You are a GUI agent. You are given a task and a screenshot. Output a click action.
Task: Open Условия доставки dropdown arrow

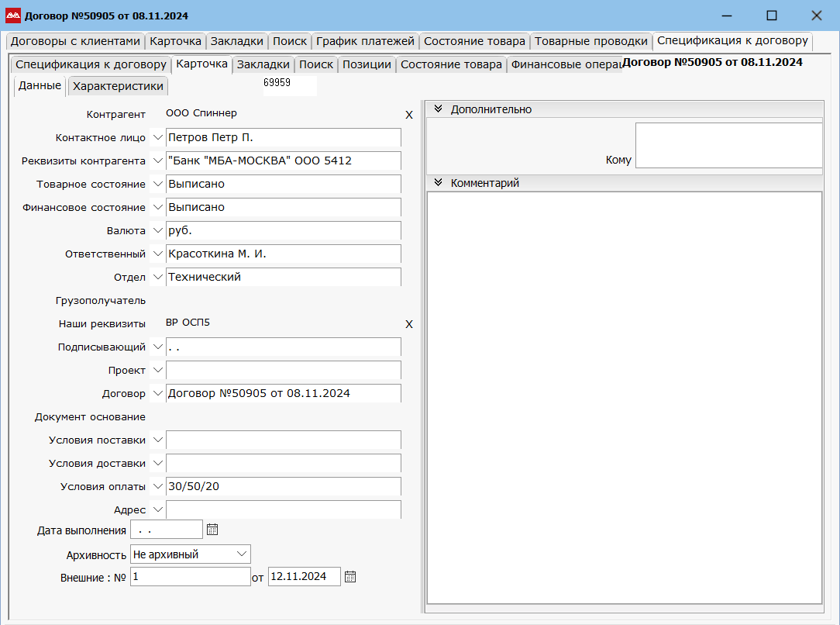point(157,463)
